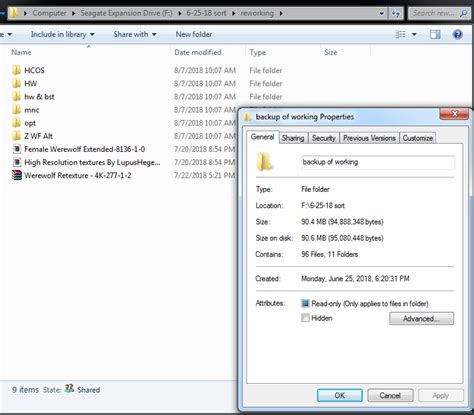Viewport: 474px width, 415px height.
Task: Select the HCOS folder icon
Action: click(16, 70)
